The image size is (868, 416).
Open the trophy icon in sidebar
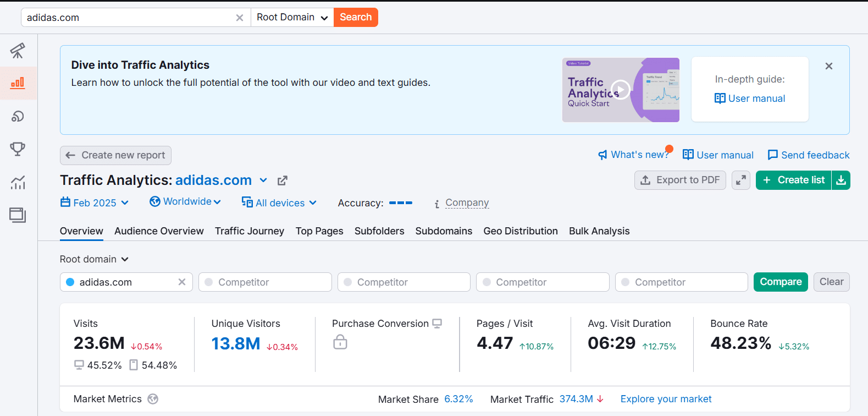(18, 149)
